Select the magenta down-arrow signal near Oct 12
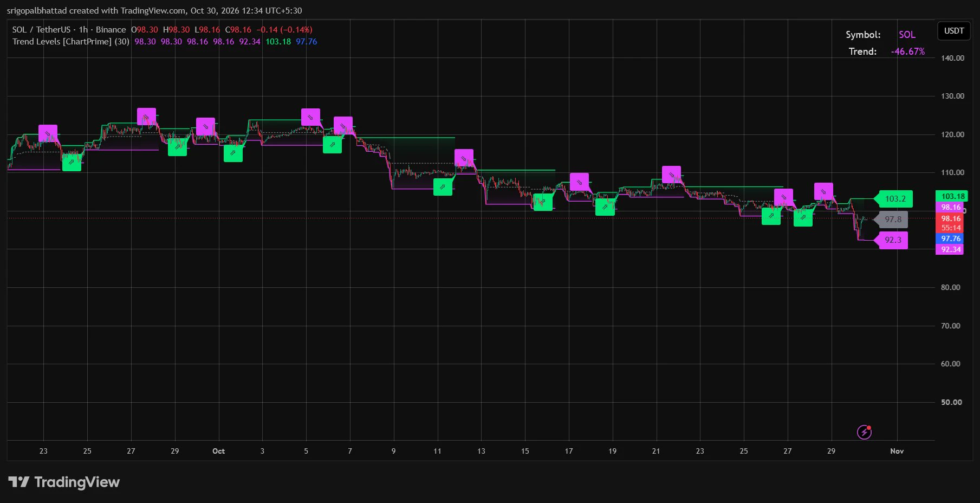980x503 pixels. 464,158
